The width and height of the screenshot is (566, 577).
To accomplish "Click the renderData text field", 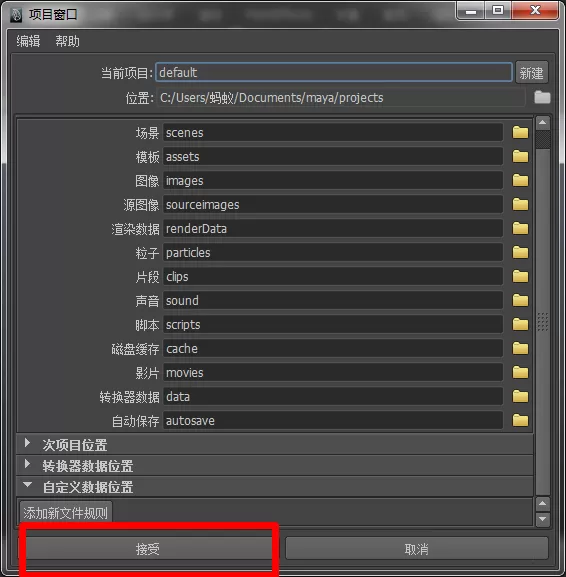I will (x=333, y=229).
